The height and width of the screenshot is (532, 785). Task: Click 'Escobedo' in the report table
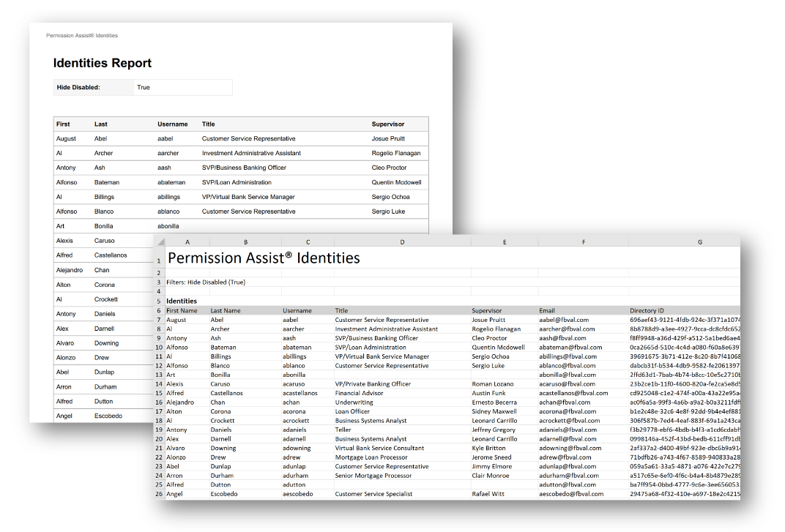click(108, 416)
